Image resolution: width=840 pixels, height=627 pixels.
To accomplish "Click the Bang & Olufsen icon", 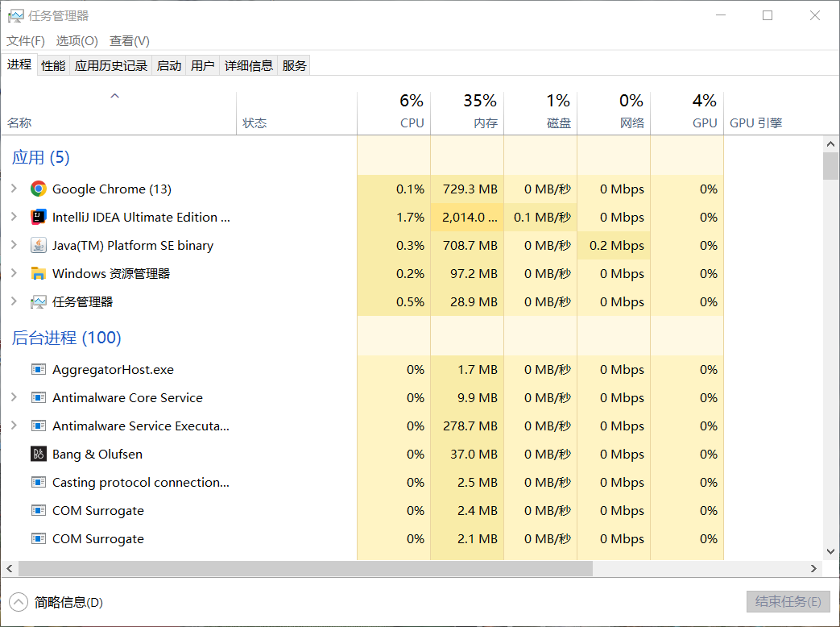I will click(38, 455).
